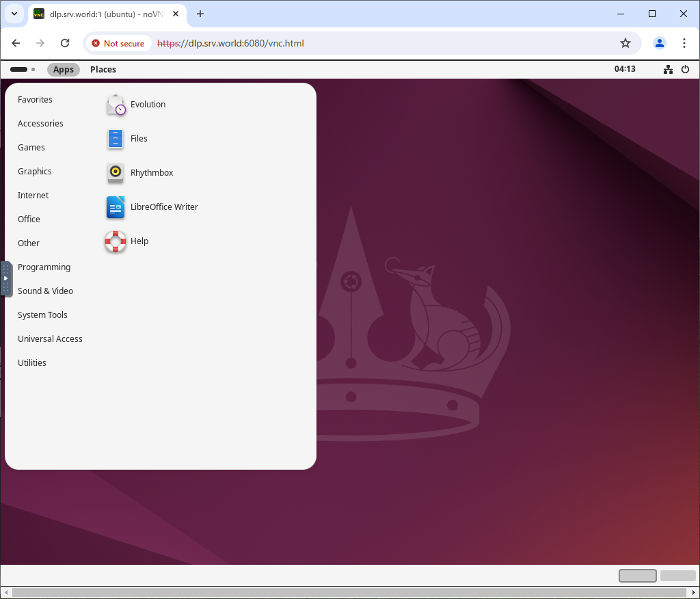
Task: Reload the noVNC page
Action: pos(65,43)
